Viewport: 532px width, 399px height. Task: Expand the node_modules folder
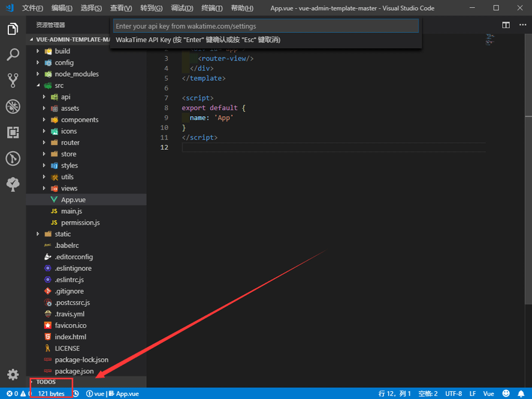[x=86, y=74]
